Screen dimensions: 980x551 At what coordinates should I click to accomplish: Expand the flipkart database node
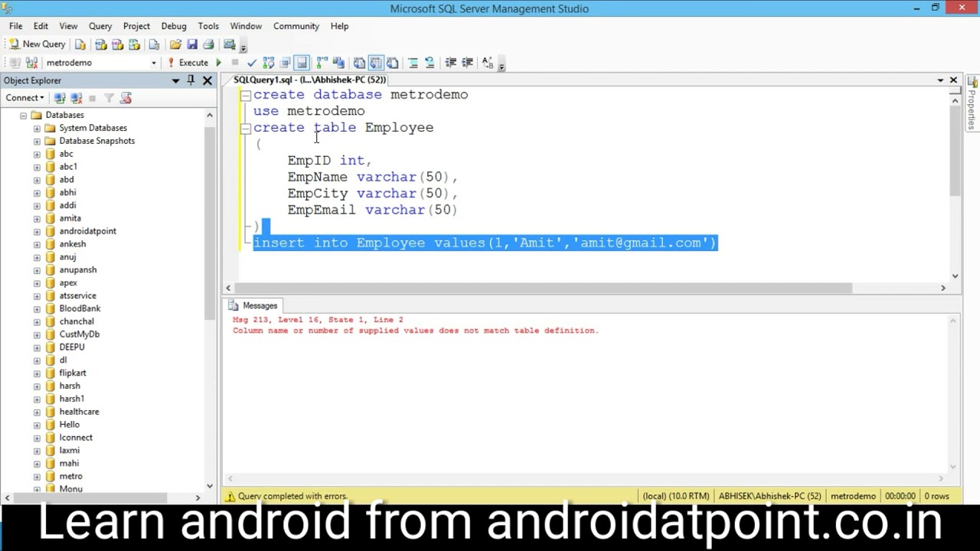click(x=37, y=373)
